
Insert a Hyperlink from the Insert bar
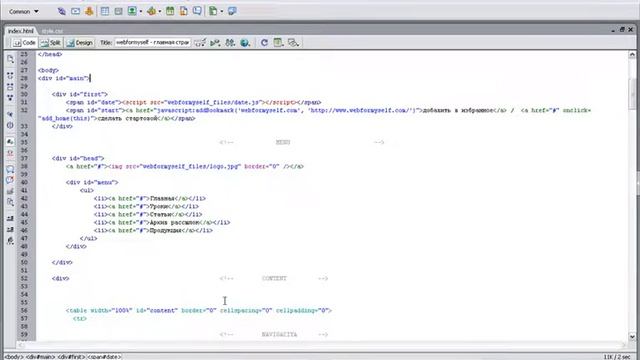[62, 11]
